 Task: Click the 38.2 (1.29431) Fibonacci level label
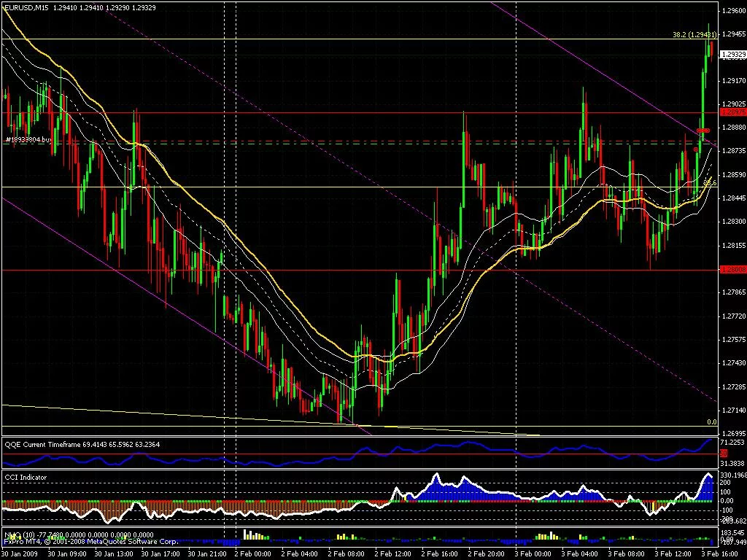(x=694, y=35)
